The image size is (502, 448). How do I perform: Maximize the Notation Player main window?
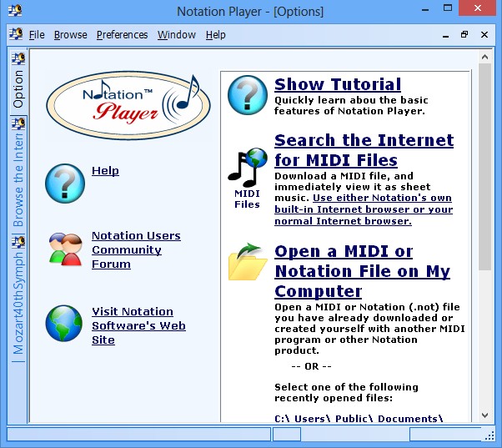[x=448, y=8]
